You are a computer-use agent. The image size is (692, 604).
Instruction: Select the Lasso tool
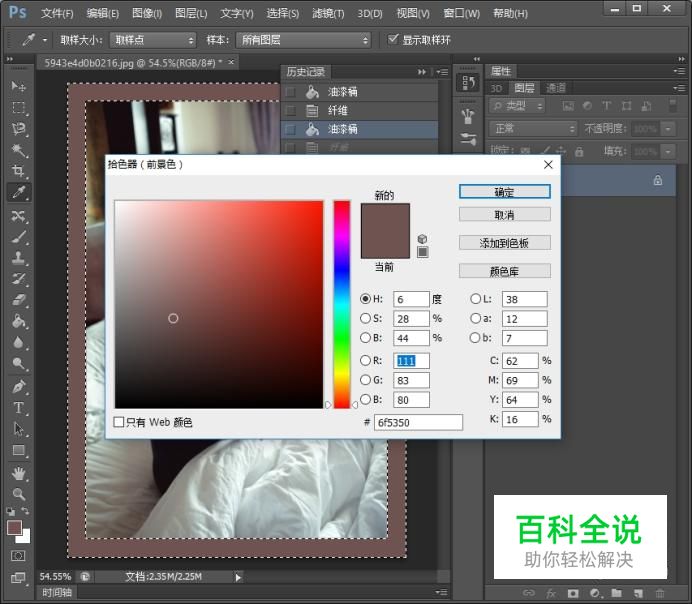click(x=18, y=129)
